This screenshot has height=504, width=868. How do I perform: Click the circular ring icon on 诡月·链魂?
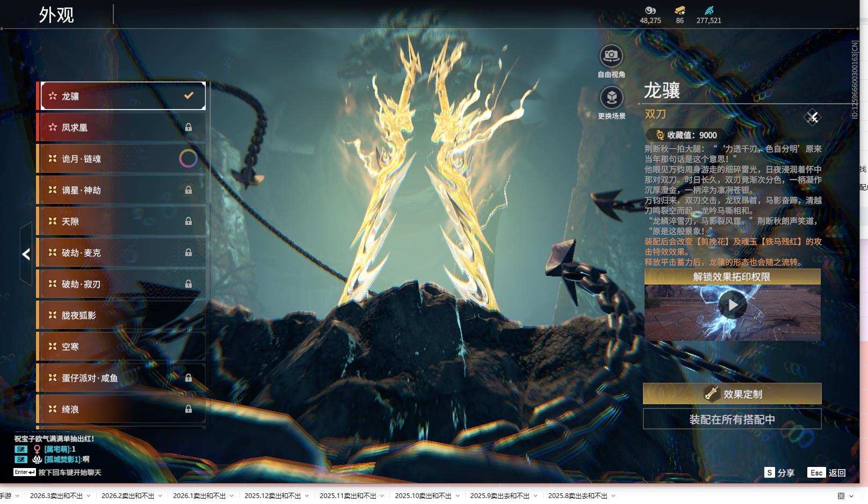[188, 158]
